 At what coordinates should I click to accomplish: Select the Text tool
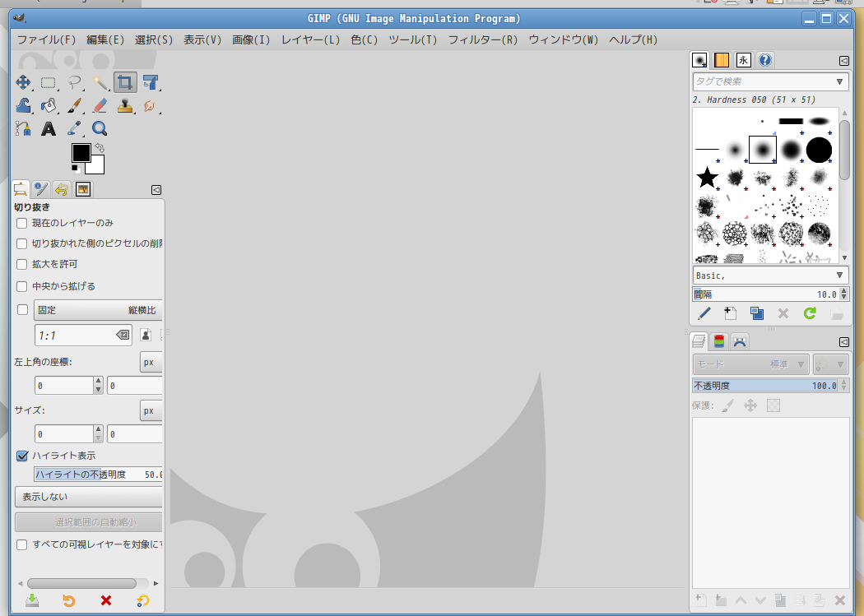49,128
